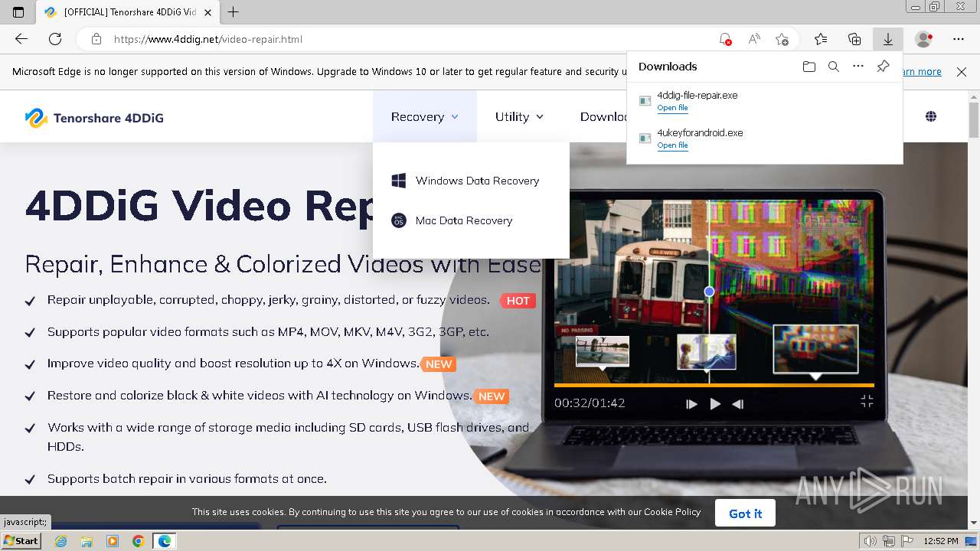Screen dimensions: 980x551
Task: Search downloads magnifier icon
Action: (834, 67)
